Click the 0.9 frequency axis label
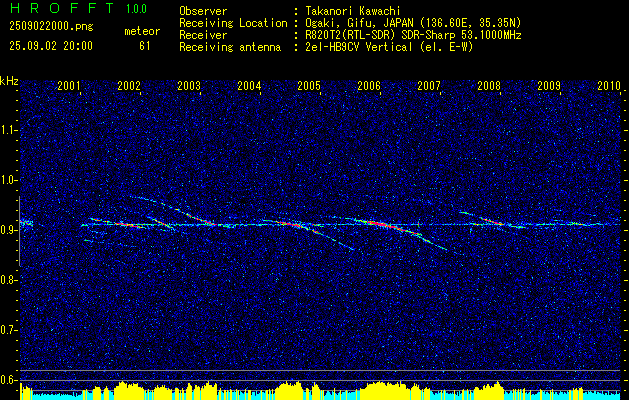The image size is (629, 400). (x=8, y=230)
